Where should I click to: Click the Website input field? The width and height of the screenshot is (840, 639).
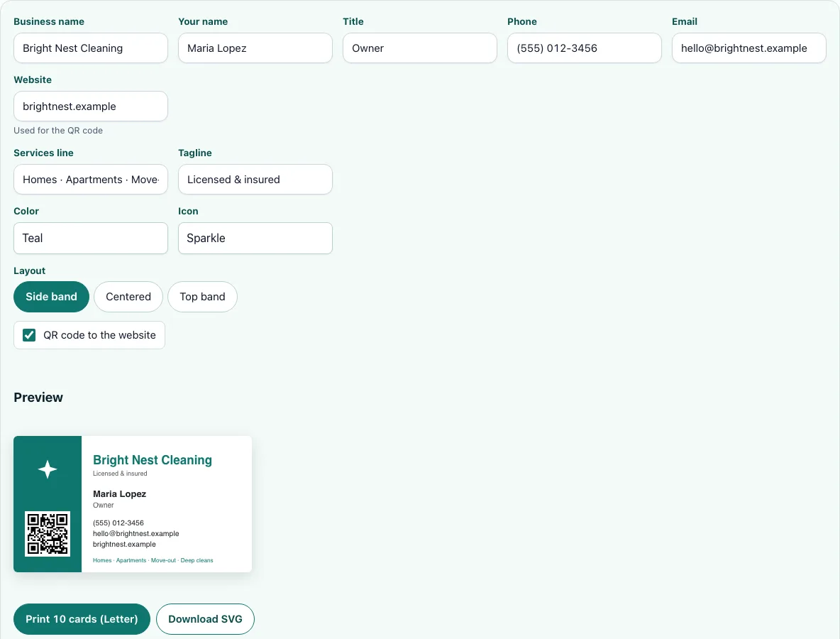click(x=91, y=106)
